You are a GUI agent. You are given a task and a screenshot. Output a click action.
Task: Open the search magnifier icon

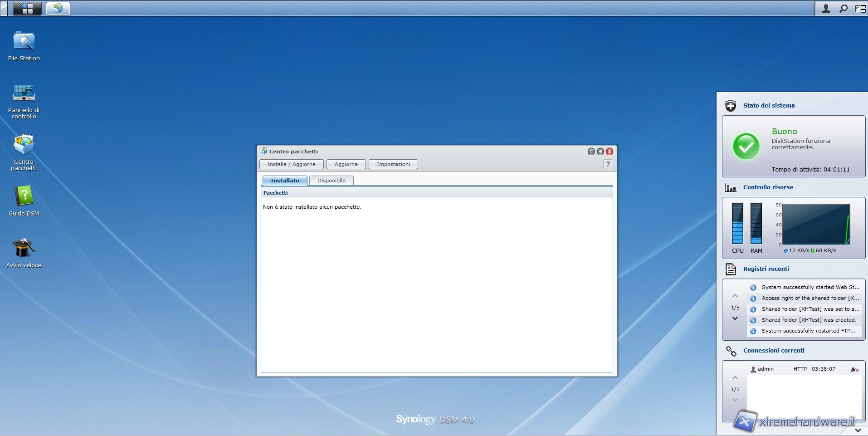pyautogui.click(x=843, y=9)
